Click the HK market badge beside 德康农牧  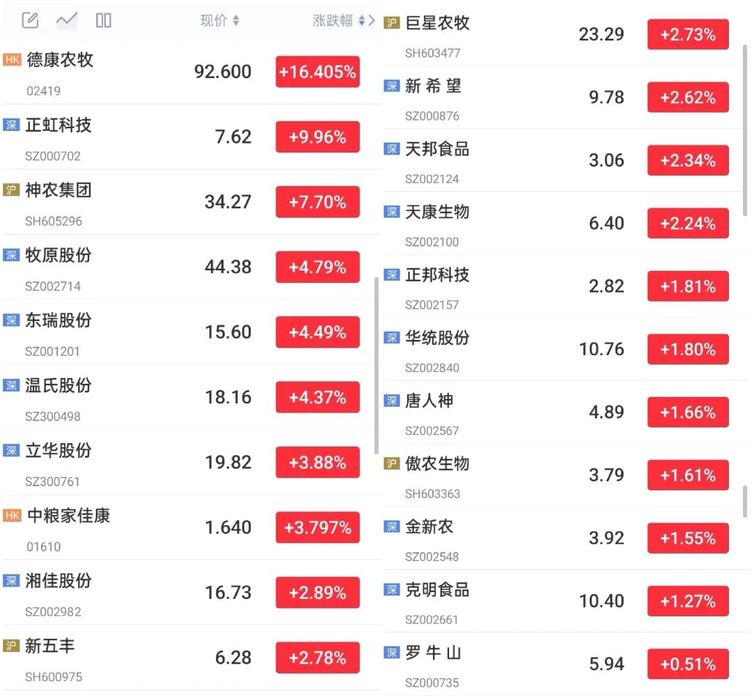coord(12,60)
